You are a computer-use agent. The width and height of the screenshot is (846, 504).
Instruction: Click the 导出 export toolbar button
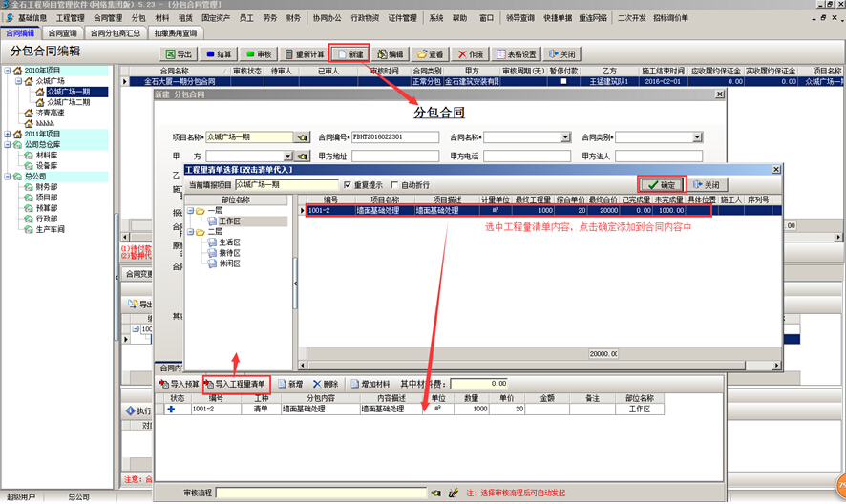coord(179,54)
